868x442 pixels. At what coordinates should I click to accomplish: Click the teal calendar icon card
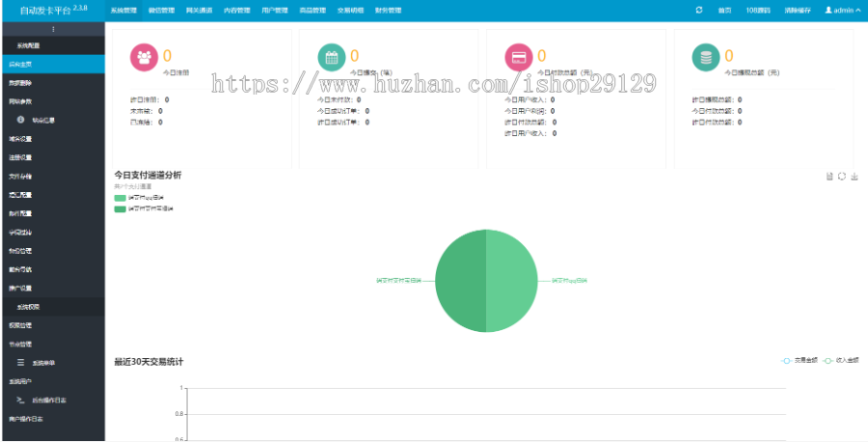[x=332, y=58]
